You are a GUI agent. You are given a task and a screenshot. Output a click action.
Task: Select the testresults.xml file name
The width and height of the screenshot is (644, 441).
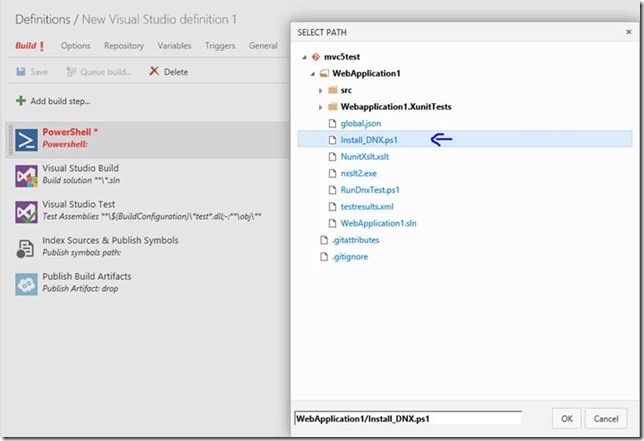point(367,207)
